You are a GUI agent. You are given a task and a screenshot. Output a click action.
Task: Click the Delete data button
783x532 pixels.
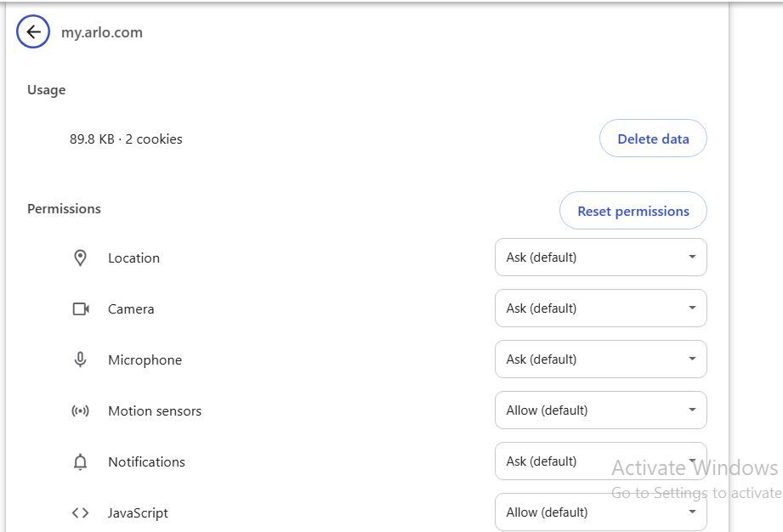pos(653,139)
